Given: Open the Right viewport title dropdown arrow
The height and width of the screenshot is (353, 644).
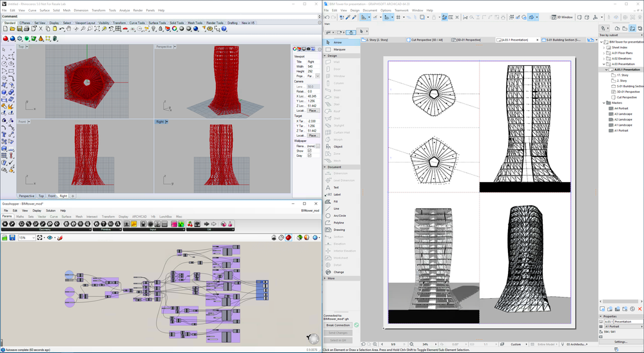Looking at the screenshot, I should [166, 121].
